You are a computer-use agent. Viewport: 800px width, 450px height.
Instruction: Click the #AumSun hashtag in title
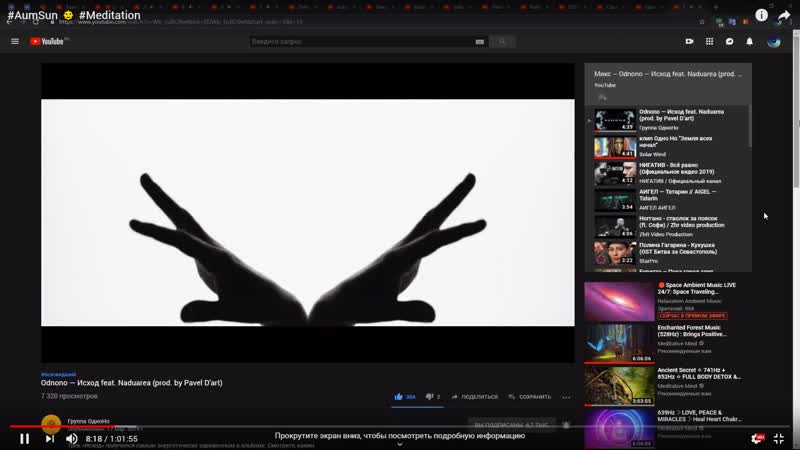33,15
